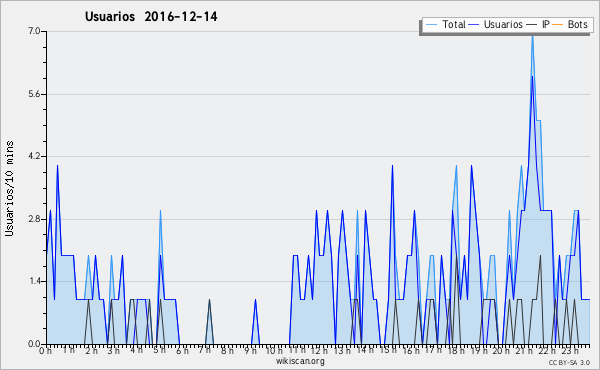600x370 pixels.
Task: Click the 5 h tick label
Action: (x=160, y=350)
